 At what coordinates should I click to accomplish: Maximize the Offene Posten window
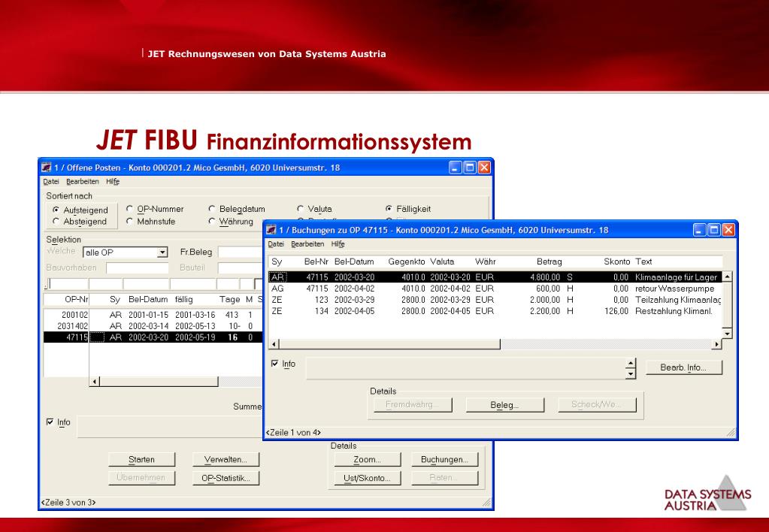[470, 168]
